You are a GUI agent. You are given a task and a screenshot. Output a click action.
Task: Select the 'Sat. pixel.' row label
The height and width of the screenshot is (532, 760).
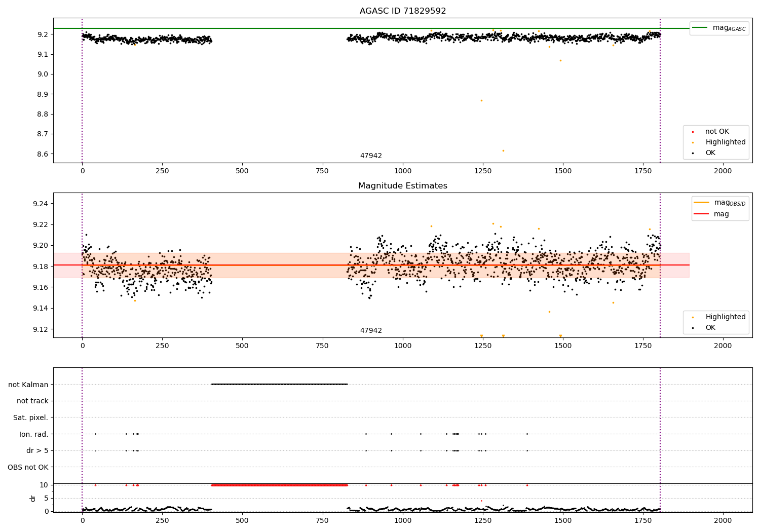pos(31,417)
